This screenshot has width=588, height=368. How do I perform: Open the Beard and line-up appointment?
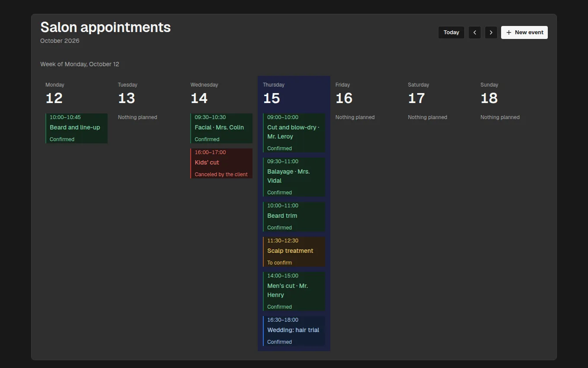77,128
